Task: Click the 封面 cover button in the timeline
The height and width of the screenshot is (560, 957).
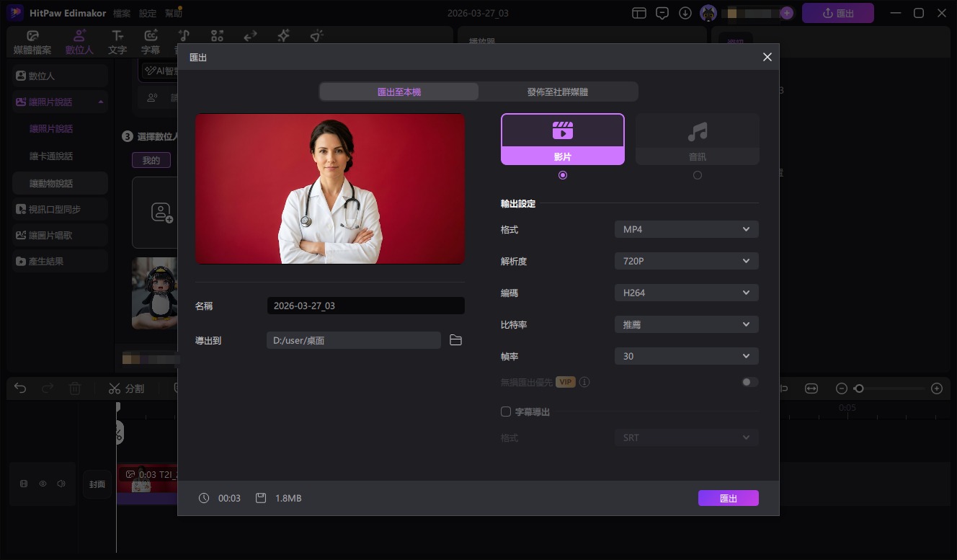Action: point(97,484)
